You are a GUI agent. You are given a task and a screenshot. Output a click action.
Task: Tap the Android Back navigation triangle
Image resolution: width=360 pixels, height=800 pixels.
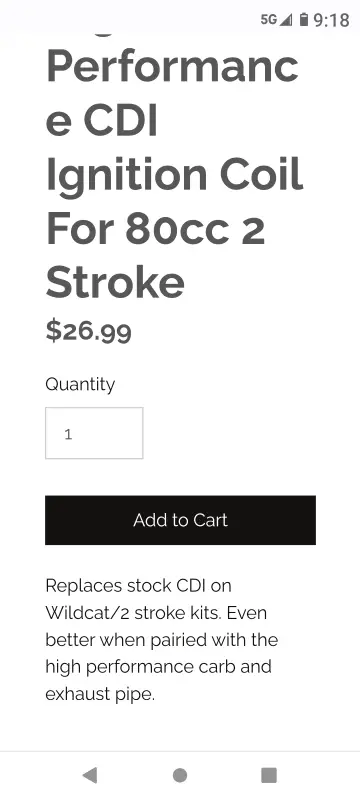[90, 775]
